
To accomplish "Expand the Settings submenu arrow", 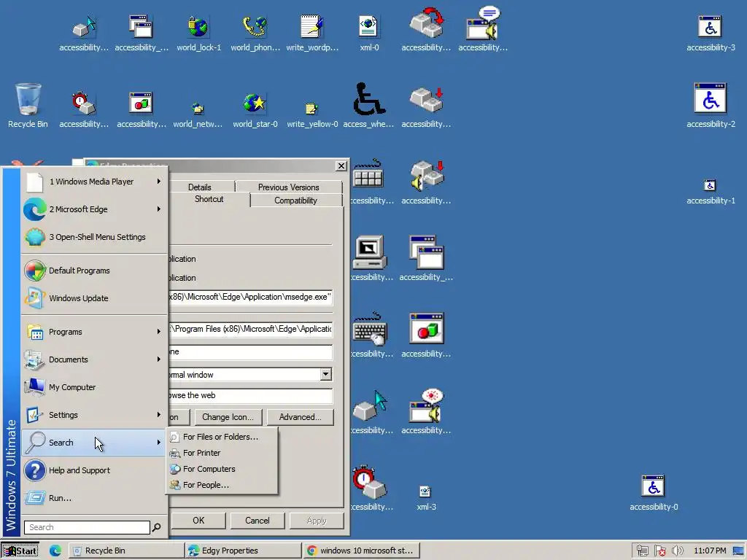I will (x=158, y=415).
